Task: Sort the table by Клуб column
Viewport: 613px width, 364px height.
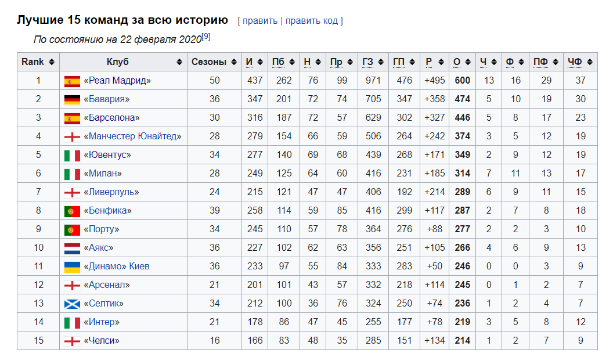Action: click(x=123, y=62)
